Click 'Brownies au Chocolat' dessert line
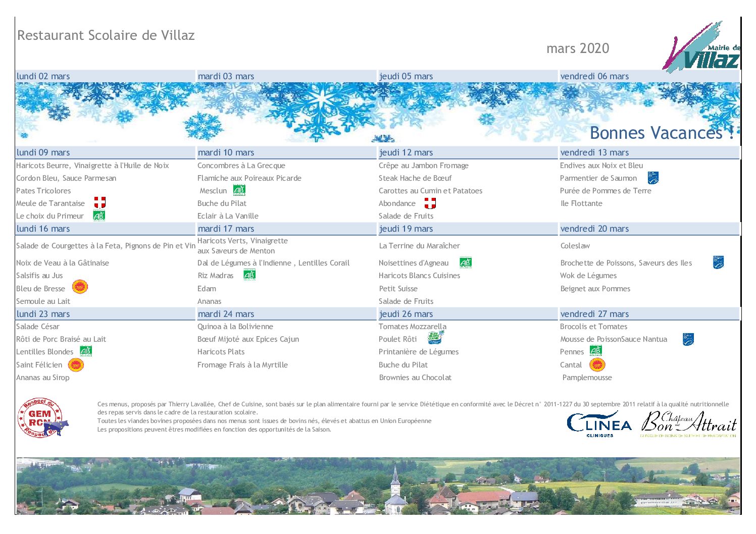The width and height of the screenshot is (756, 534). (x=415, y=378)
